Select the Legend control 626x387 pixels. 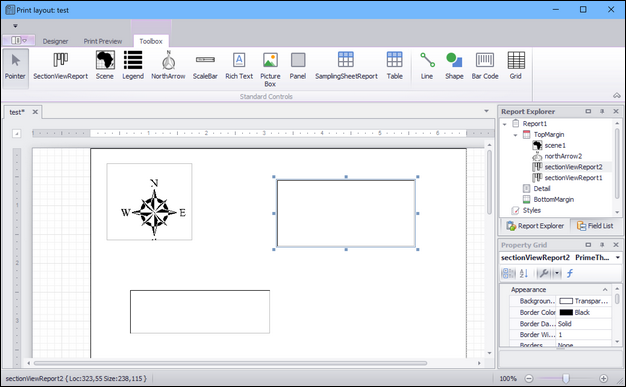click(133, 66)
